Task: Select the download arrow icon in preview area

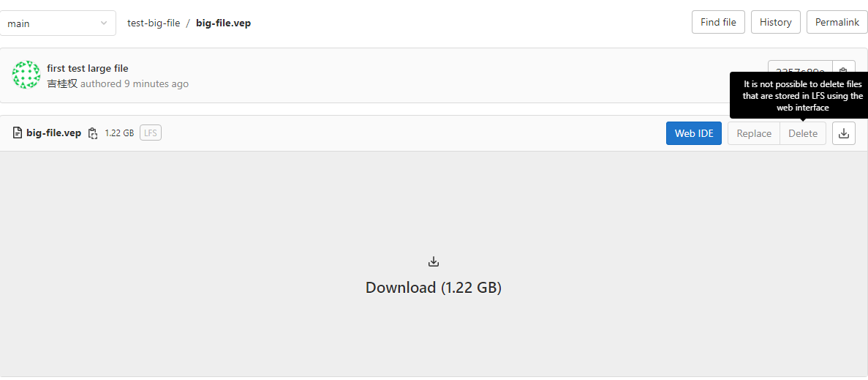Action: 434,261
